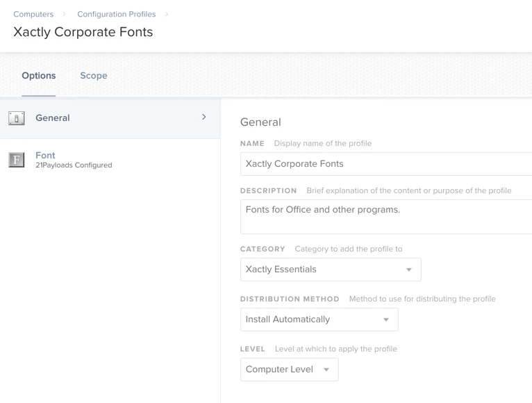Click the Xactly Corporate Fonts page title
532x403 pixels.
[83, 32]
